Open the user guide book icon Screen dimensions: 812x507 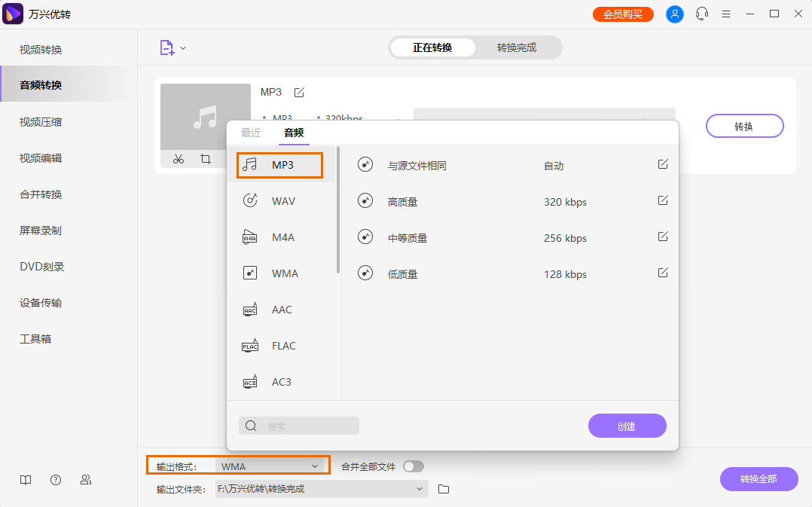[26, 480]
